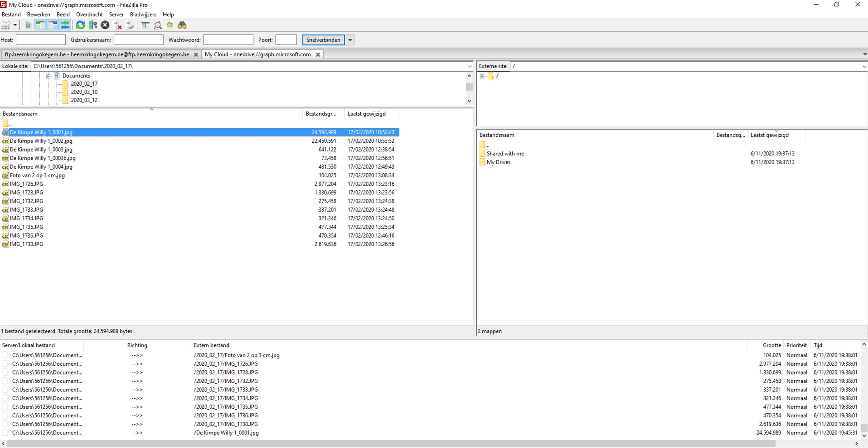Open the Bestand menu
868x448 pixels.
coord(11,14)
